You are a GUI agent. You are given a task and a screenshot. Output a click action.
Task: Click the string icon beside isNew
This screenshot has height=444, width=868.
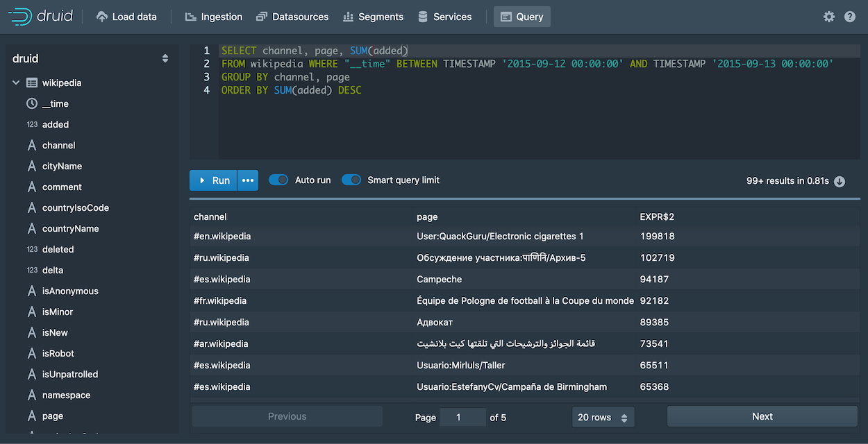[x=32, y=332]
